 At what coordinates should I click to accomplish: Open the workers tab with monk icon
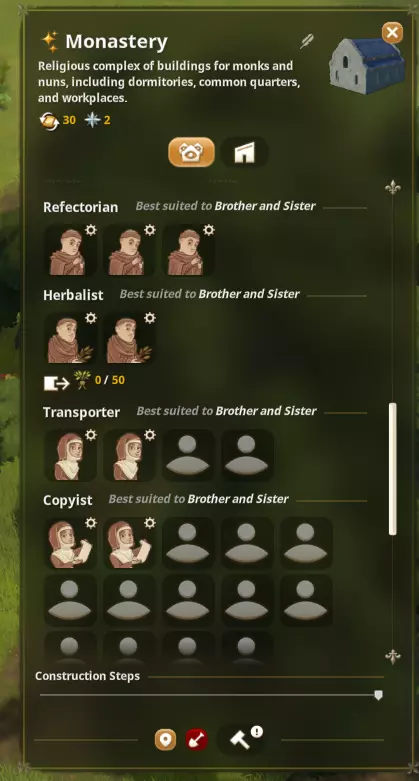pos(191,152)
